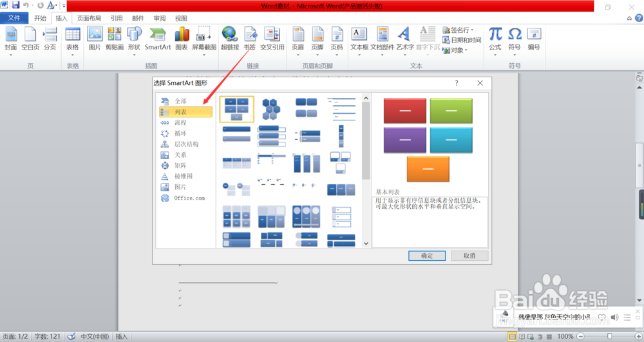Choose the hexagon cluster SmartArt layout
The width and height of the screenshot is (644, 342).
[272, 109]
